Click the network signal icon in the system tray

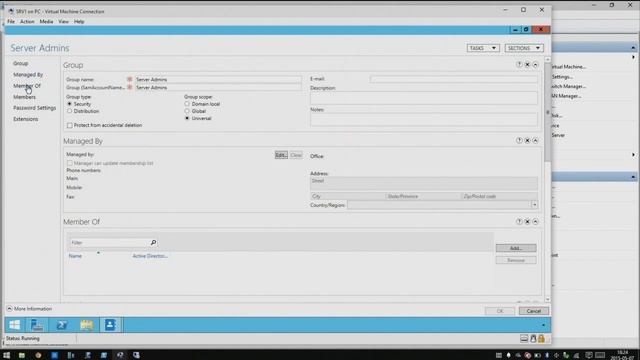click(x=576, y=355)
